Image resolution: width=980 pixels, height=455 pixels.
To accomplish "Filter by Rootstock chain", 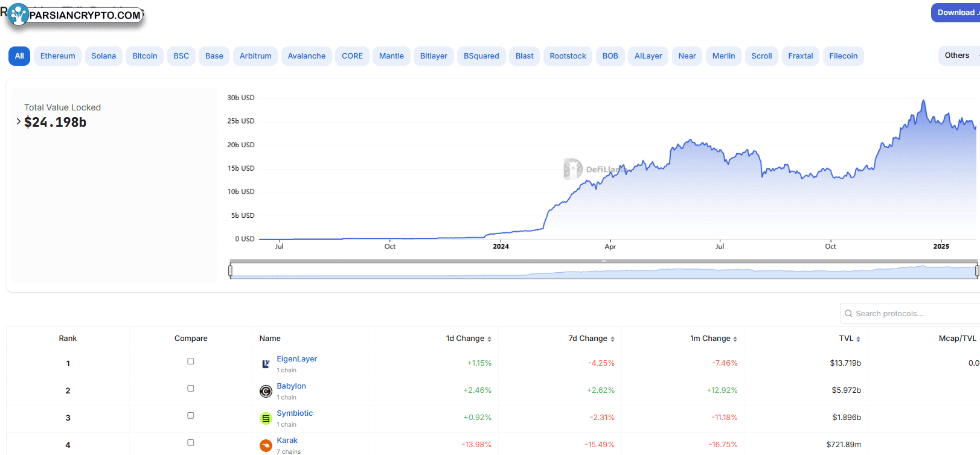I will 568,56.
